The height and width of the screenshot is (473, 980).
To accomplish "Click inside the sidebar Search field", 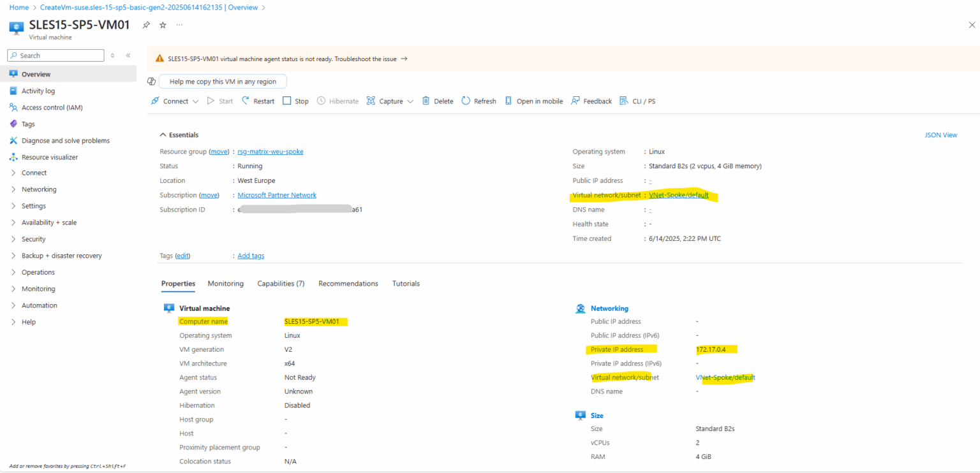I will (x=56, y=55).
